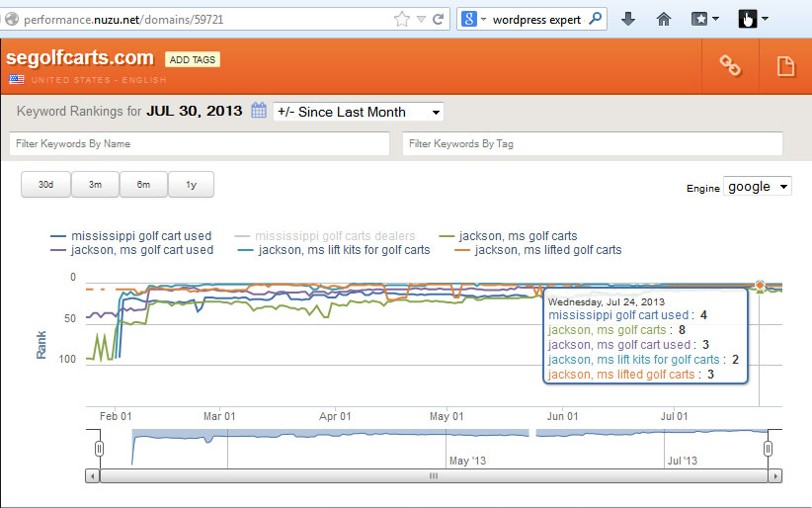This screenshot has width=812, height=508.
Task: Focus Filter Keywords By Tag field
Action: click(x=593, y=143)
